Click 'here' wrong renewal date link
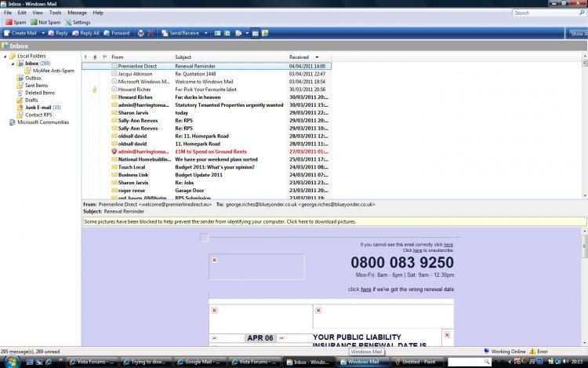This screenshot has height=368, width=588. 365,290
